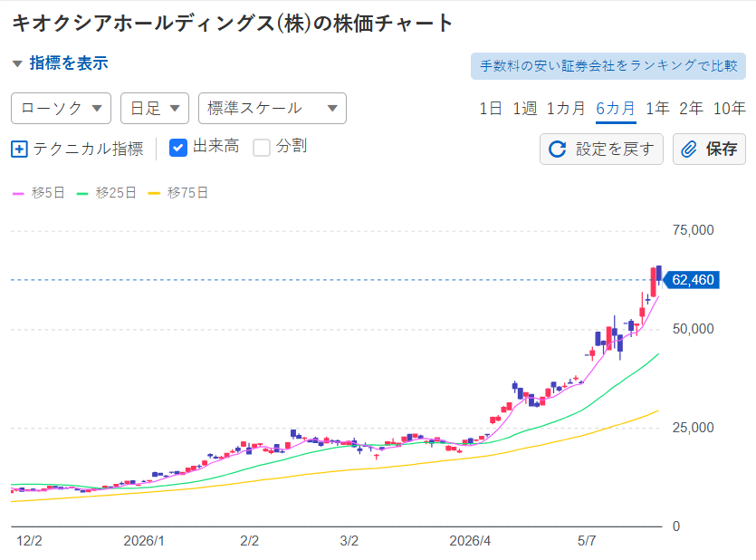Viewport: 756px width, 560px height.
Task: Click the 保存 save button
Action: [x=709, y=149]
